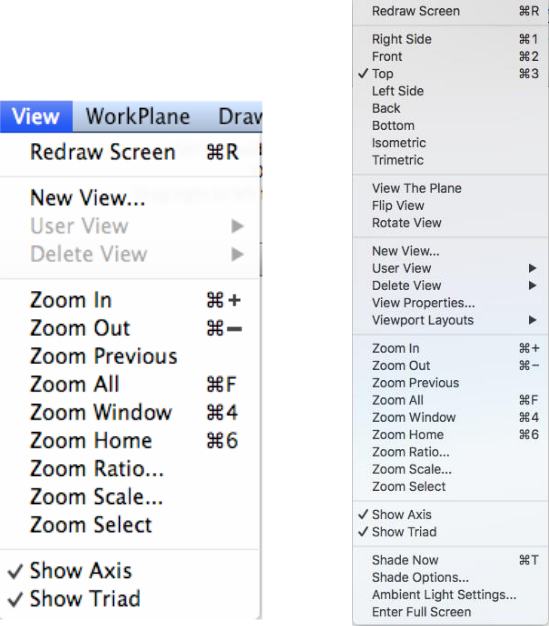549x626 pixels.
Task: Click the highlighted View menu title
Action: pos(36,117)
